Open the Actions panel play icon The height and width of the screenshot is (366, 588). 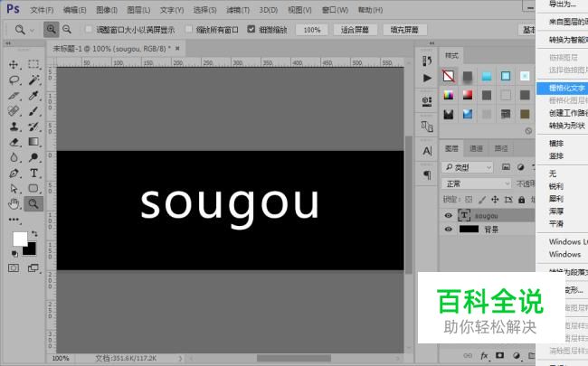(427, 78)
